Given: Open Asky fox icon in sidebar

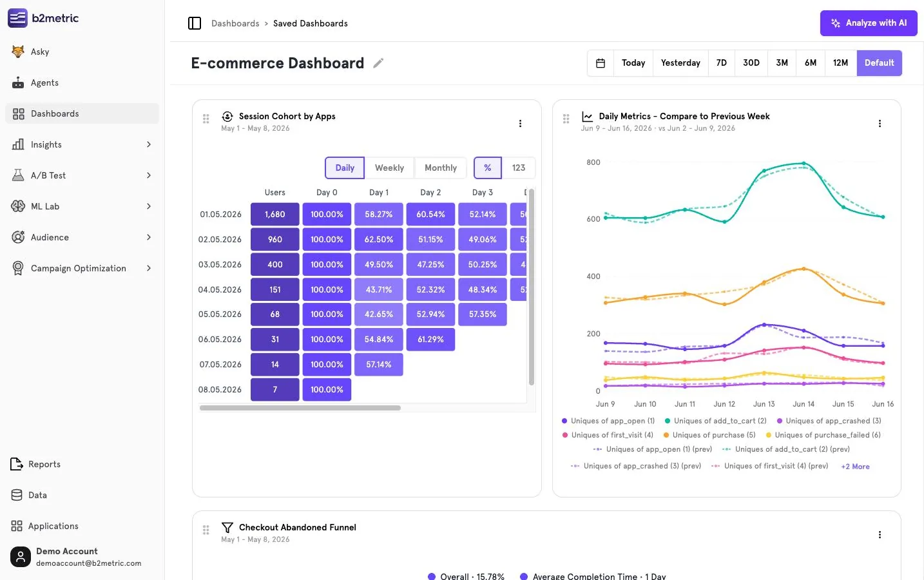Looking at the screenshot, I should pos(18,52).
